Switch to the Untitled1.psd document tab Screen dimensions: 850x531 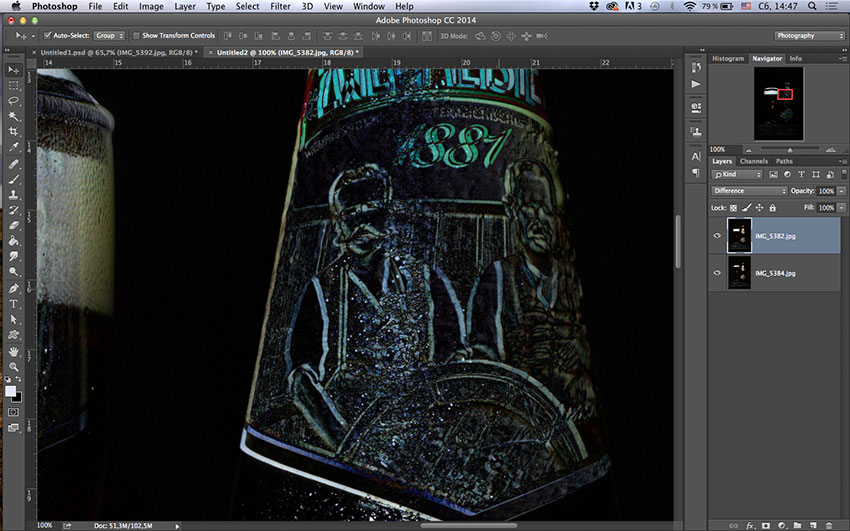[x=117, y=53]
